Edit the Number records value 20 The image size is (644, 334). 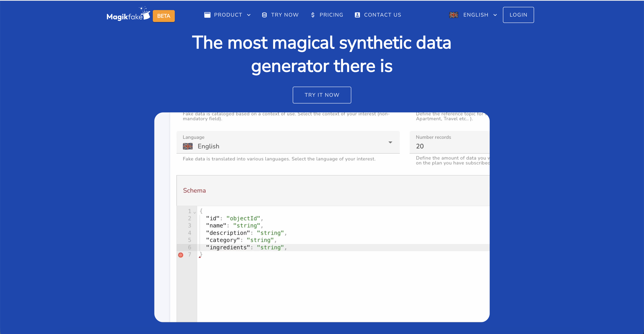click(420, 146)
